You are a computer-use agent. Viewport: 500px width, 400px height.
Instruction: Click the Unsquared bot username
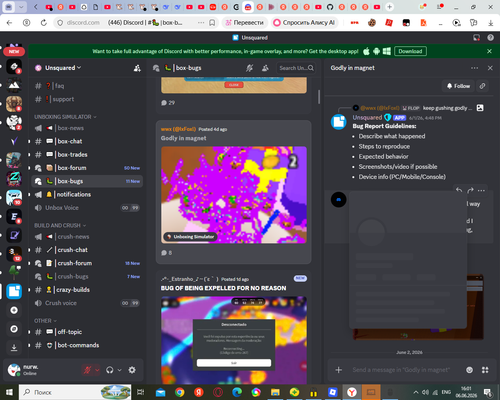(x=367, y=118)
